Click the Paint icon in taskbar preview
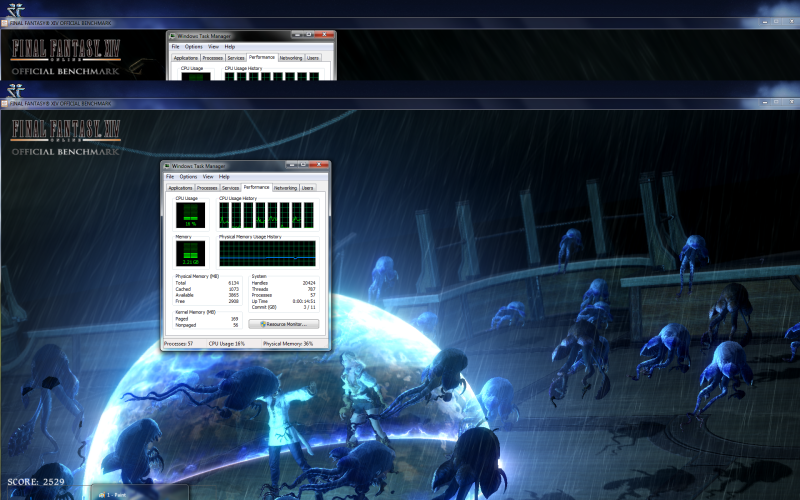Viewport: 800px width, 500px height. 102,495
